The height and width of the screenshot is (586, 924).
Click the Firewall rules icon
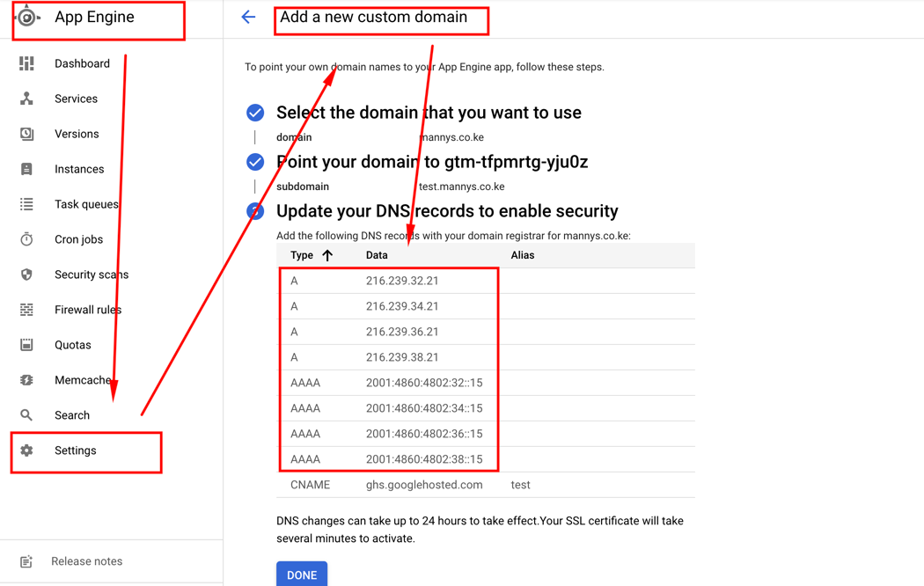(27, 310)
